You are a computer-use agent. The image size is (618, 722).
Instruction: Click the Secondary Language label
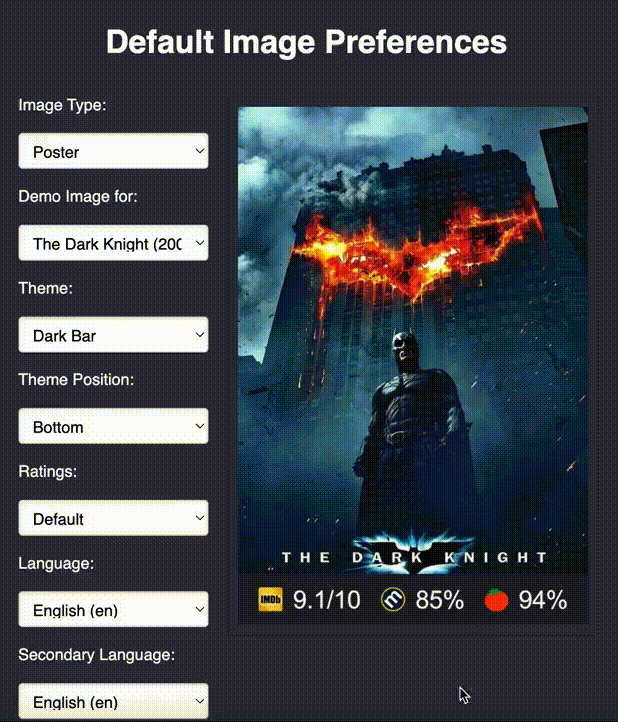click(97, 654)
